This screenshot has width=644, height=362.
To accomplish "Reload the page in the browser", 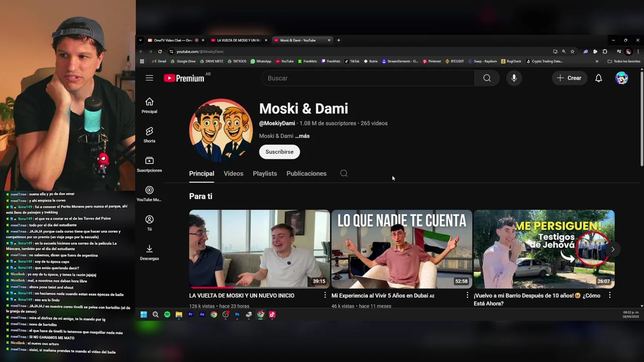I will pos(160,51).
